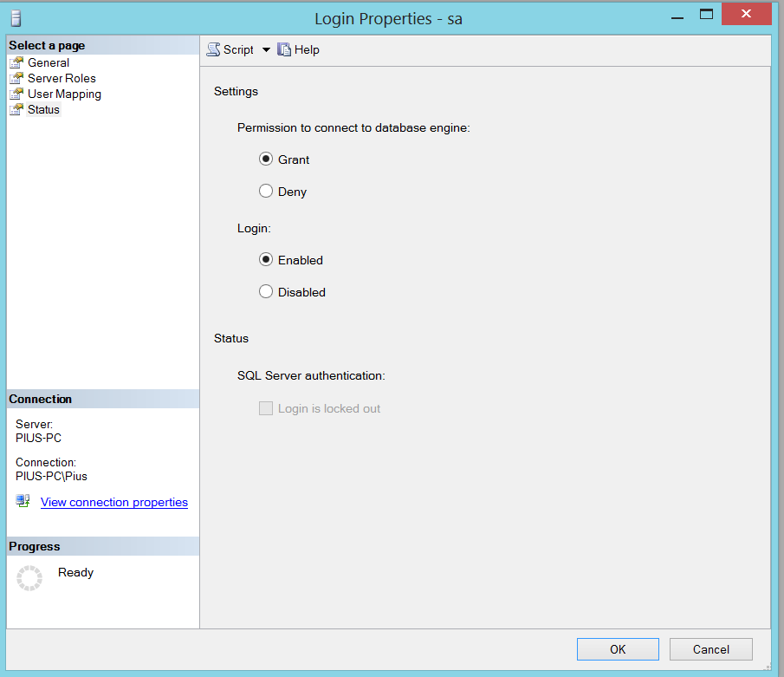Image resolution: width=784 pixels, height=677 pixels.
Task: Select the Enabled login radio button
Action: 266,260
